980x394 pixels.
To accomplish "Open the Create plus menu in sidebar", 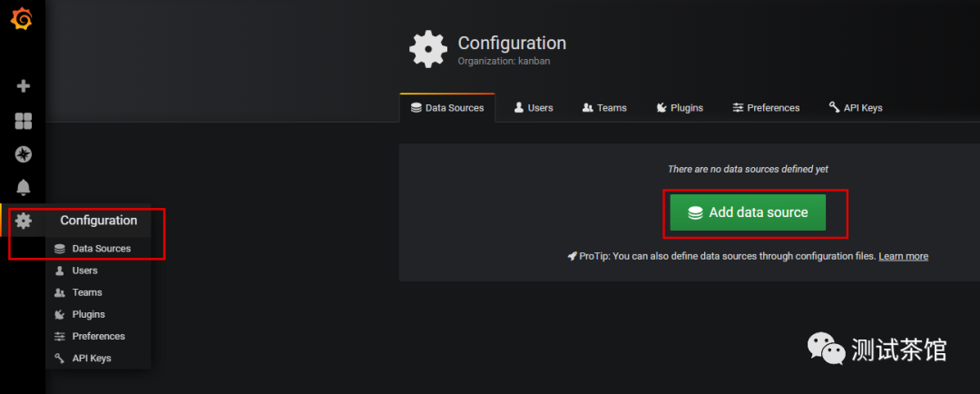I will click(x=23, y=86).
